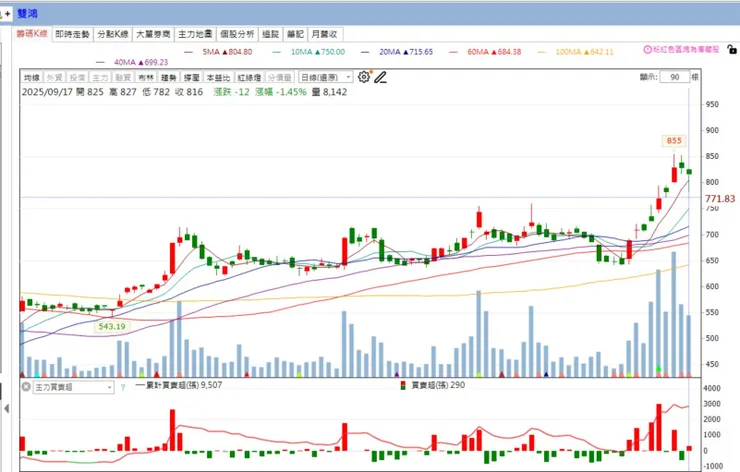Click the 771.83 crosshair price label
The image size is (740, 472).
pos(720,199)
